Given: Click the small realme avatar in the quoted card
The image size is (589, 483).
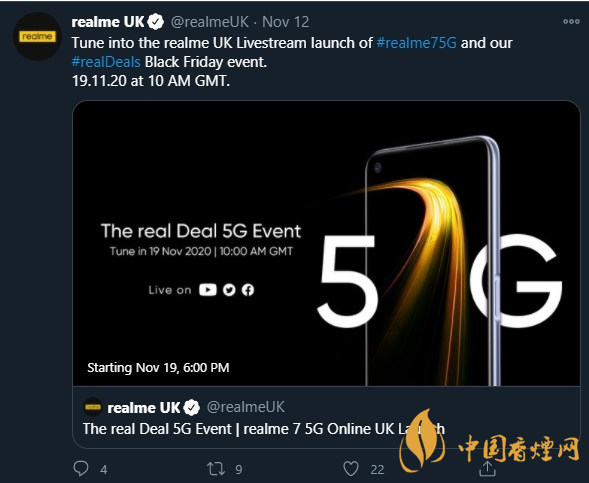Looking at the screenshot, I should (x=93, y=407).
